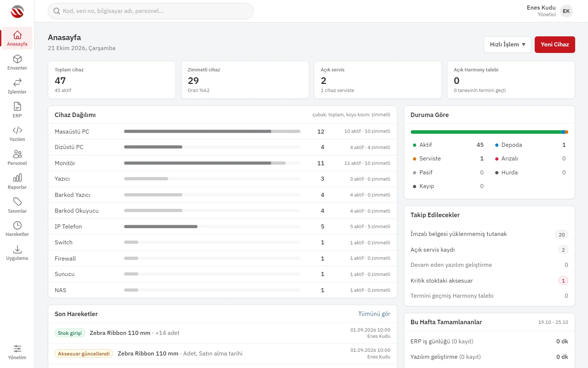
Task: Select the Anasayfa menu item
Action: tap(17, 38)
